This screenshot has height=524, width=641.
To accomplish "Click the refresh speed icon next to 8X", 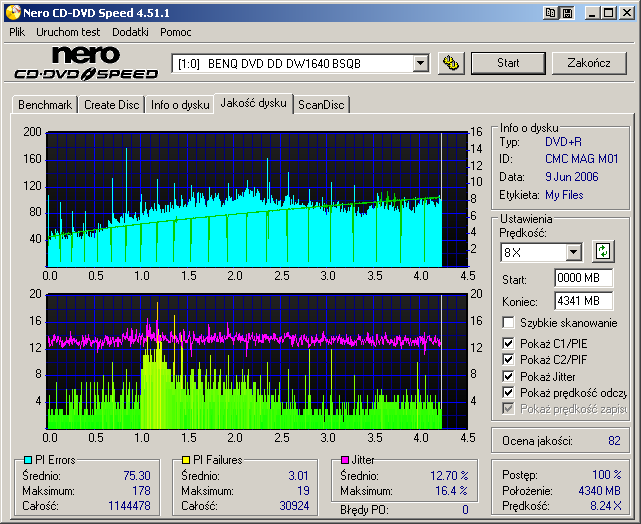I will [x=603, y=251].
